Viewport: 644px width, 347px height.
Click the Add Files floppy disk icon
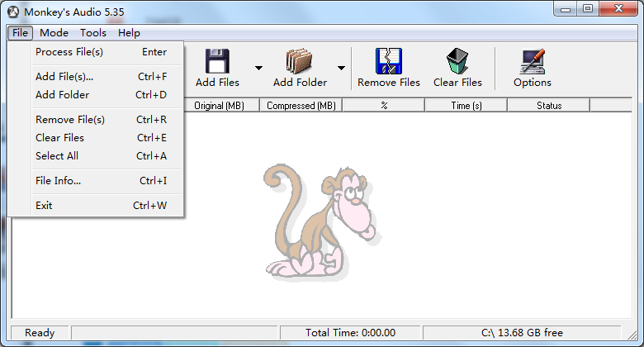(217, 61)
